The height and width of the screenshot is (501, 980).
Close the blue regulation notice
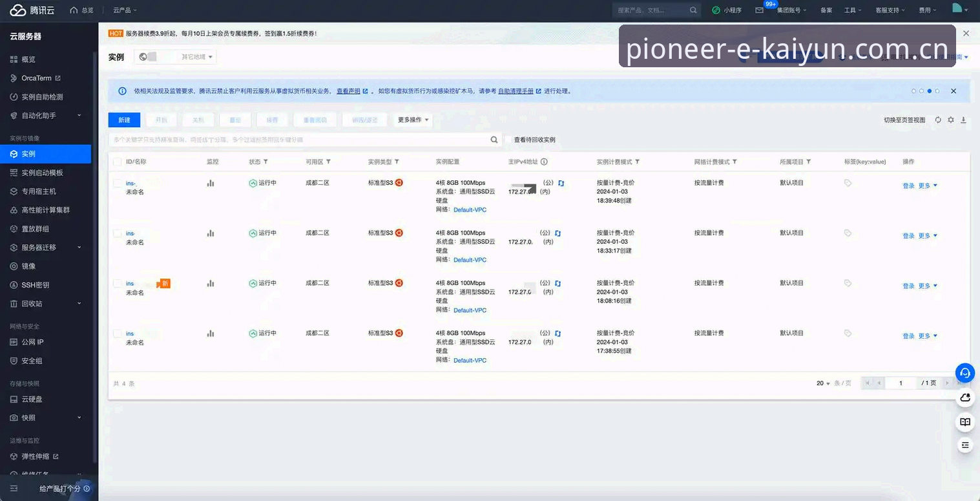coord(954,91)
